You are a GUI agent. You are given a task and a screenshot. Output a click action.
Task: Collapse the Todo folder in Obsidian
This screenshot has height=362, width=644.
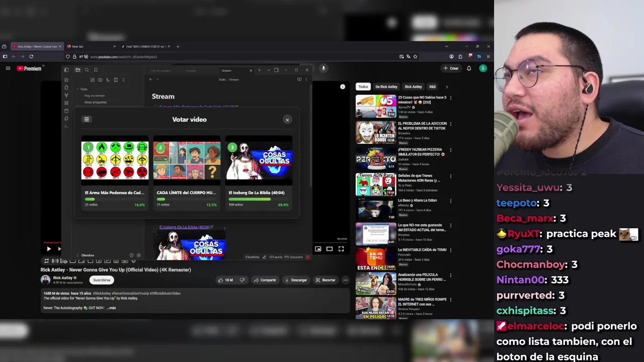[83, 89]
